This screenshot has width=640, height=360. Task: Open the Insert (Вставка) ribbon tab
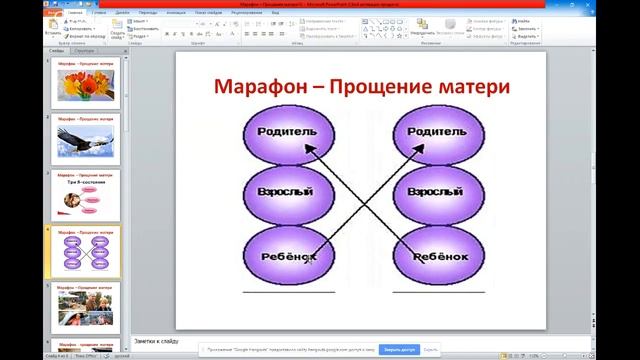[99, 13]
